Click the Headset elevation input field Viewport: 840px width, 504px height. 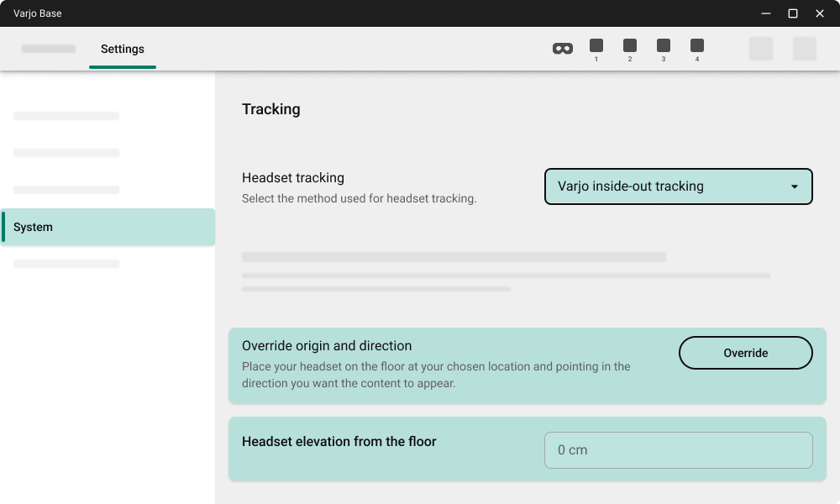click(x=678, y=450)
